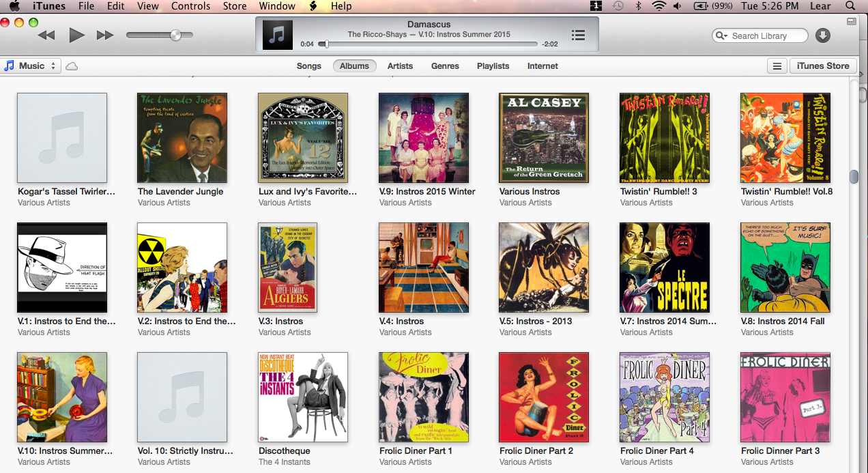This screenshot has width=868, height=473.
Task: Open the Downloads arrow icon
Action: pyautogui.click(x=823, y=35)
